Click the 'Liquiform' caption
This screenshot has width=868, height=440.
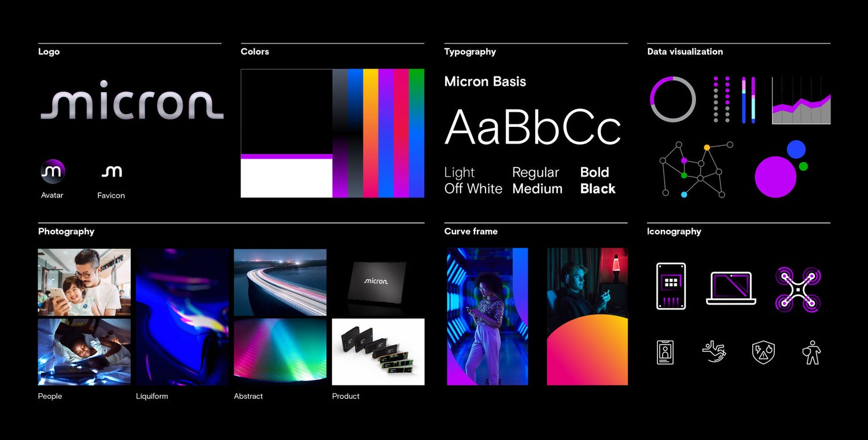tap(152, 396)
